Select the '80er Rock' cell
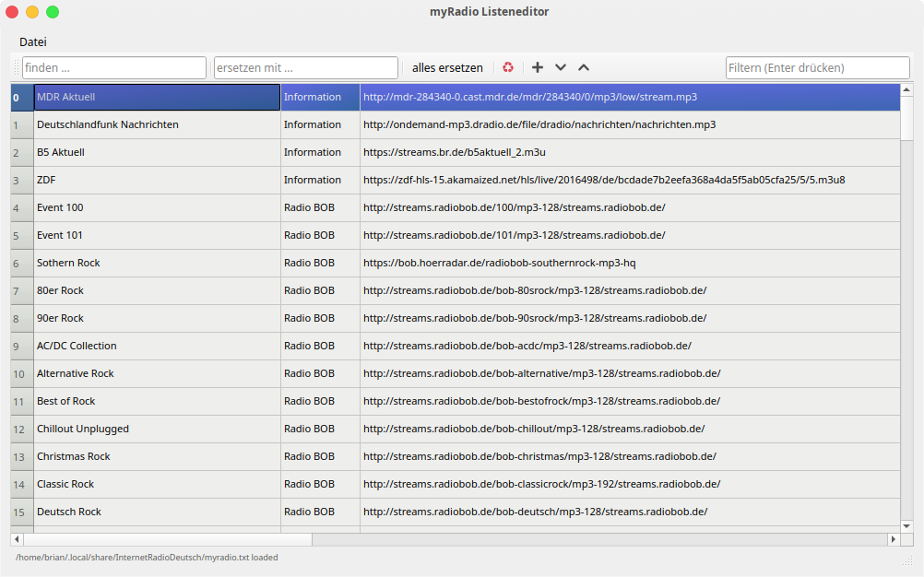Viewport: 924px width, 577px height. [158, 291]
